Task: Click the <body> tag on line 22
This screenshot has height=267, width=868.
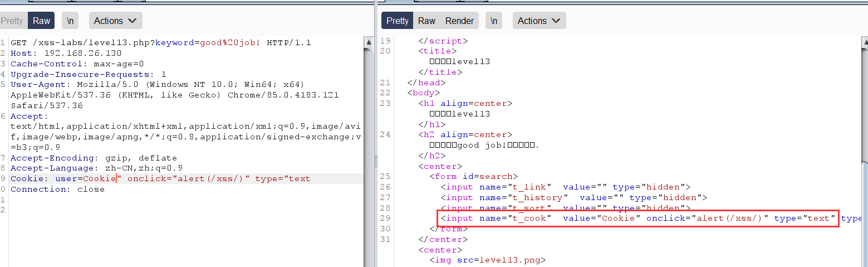Action: (x=424, y=93)
